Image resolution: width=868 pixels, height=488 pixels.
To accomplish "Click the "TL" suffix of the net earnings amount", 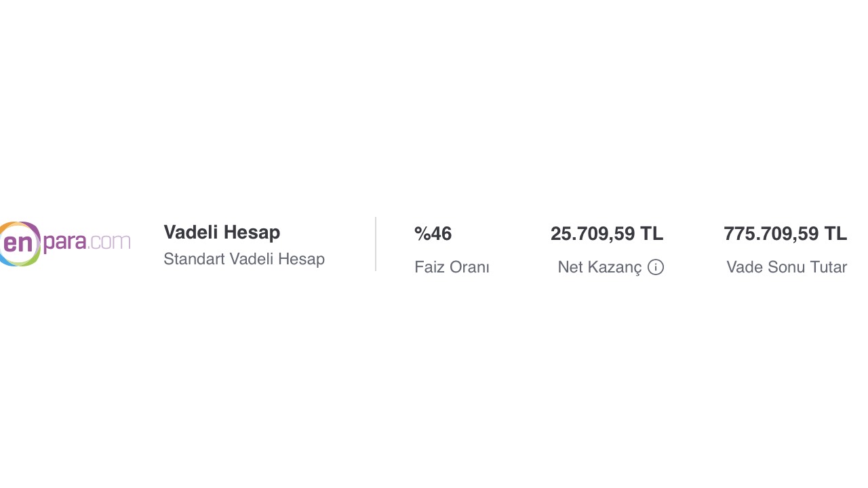I will point(652,234).
